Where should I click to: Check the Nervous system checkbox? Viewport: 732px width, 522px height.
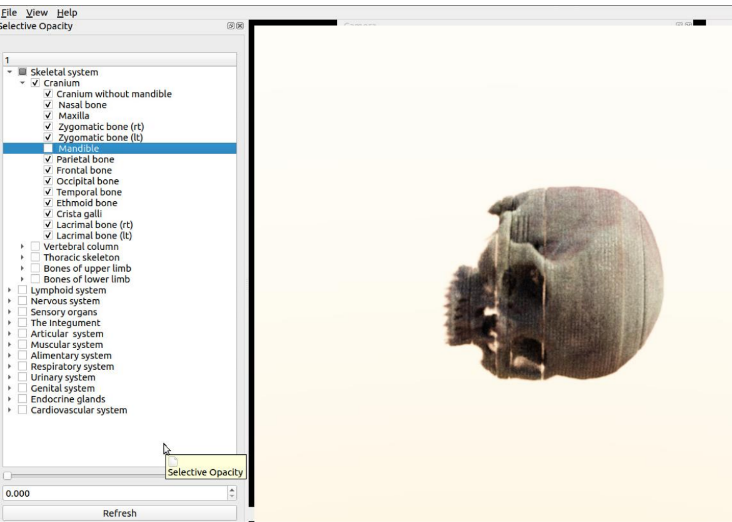[x=23, y=301]
